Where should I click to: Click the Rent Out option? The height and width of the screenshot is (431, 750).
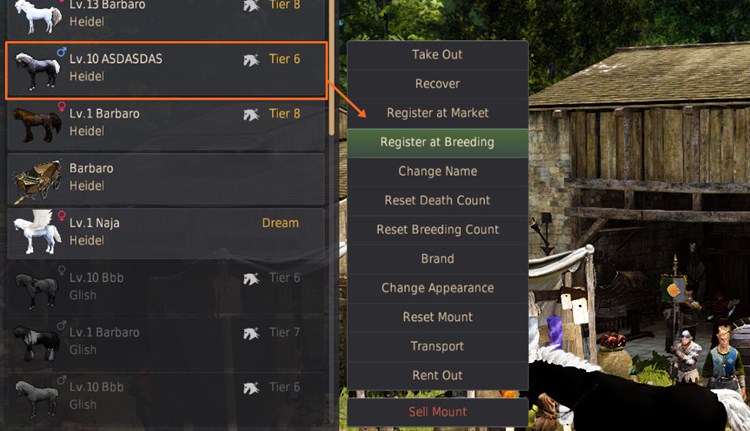pyautogui.click(x=437, y=375)
